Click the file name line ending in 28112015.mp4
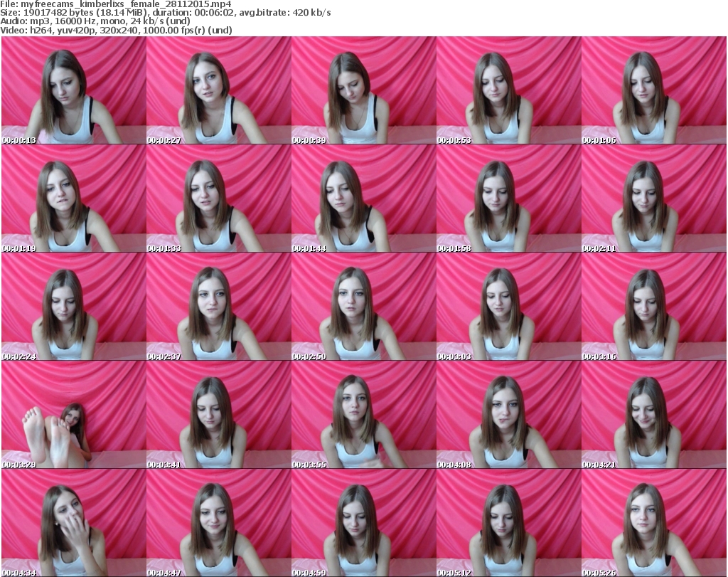Image resolution: width=728 pixels, height=577 pixels. [x=116, y=4]
